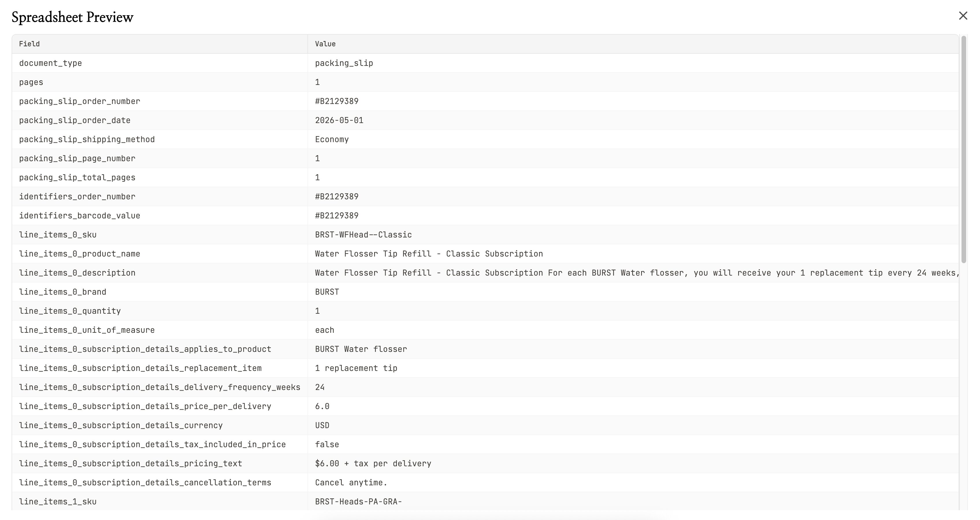Screen dimensions: 980x520
Task: Click the packing_slip_shipping_method field cell
Action: (x=160, y=139)
